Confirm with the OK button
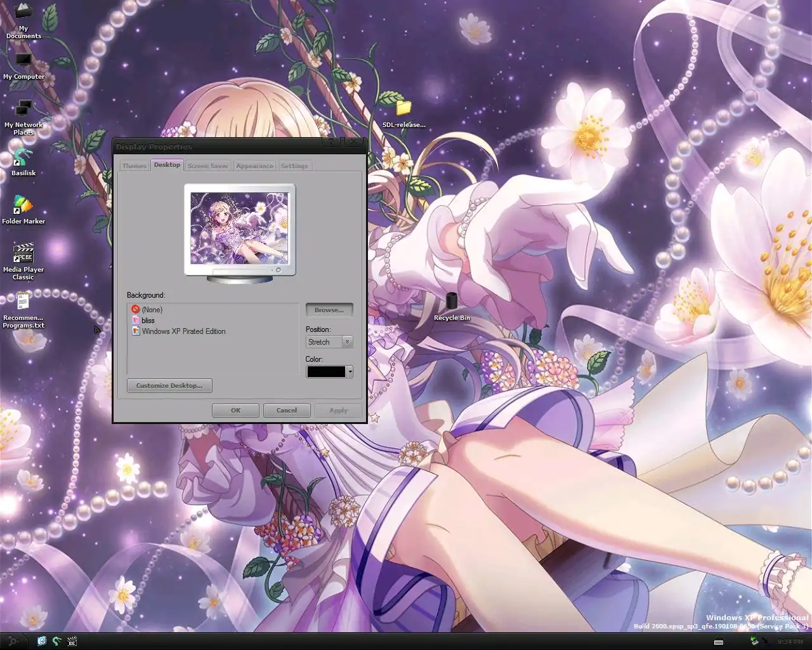812x650 pixels. 235,410
